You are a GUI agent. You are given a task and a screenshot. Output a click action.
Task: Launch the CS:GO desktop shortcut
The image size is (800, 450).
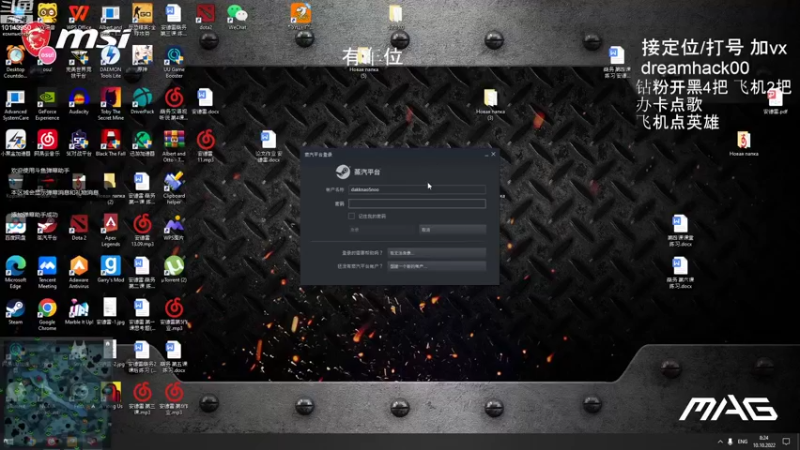[x=142, y=19]
